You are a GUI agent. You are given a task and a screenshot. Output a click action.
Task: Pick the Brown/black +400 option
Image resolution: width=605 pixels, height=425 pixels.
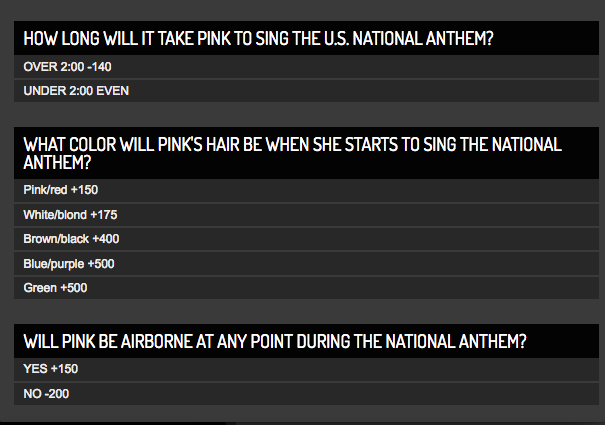coord(306,239)
